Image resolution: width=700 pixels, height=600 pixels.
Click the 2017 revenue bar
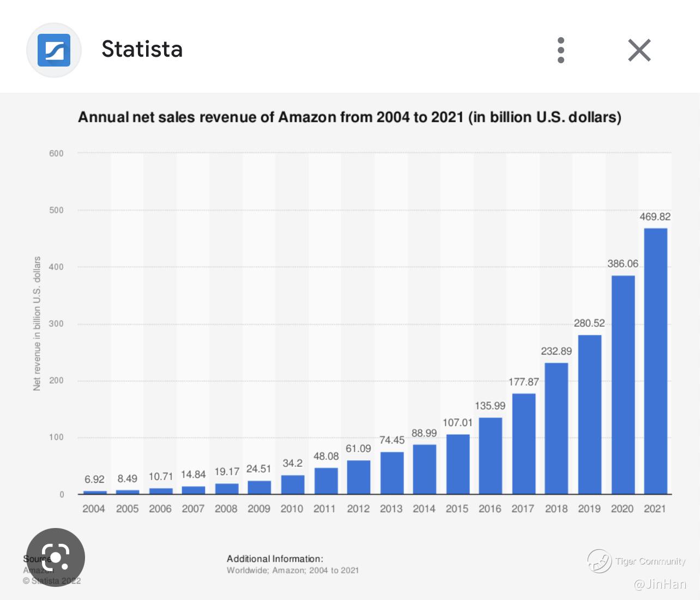[523, 443]
